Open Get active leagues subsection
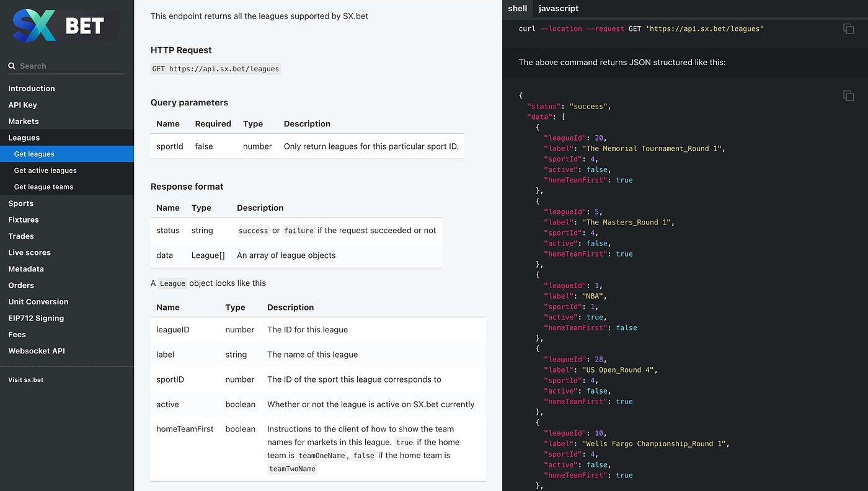Screen dimensions: 868x491 click(x=45, y=170)
